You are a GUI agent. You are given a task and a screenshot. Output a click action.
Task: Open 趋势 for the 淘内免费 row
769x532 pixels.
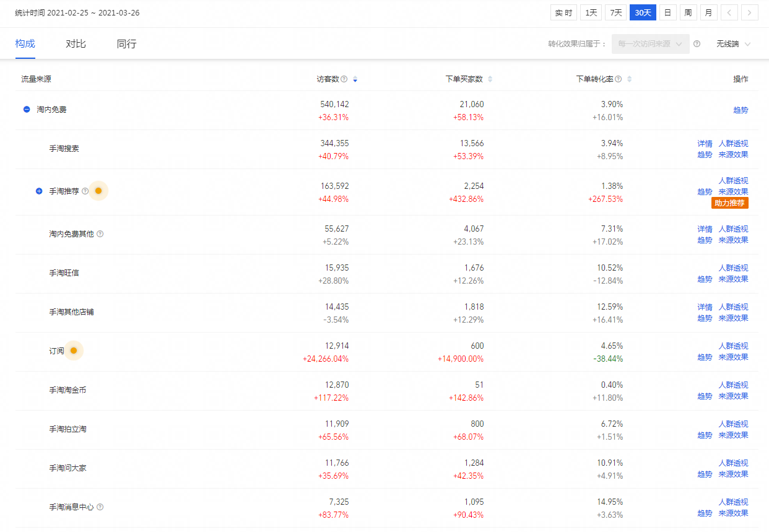741,110
